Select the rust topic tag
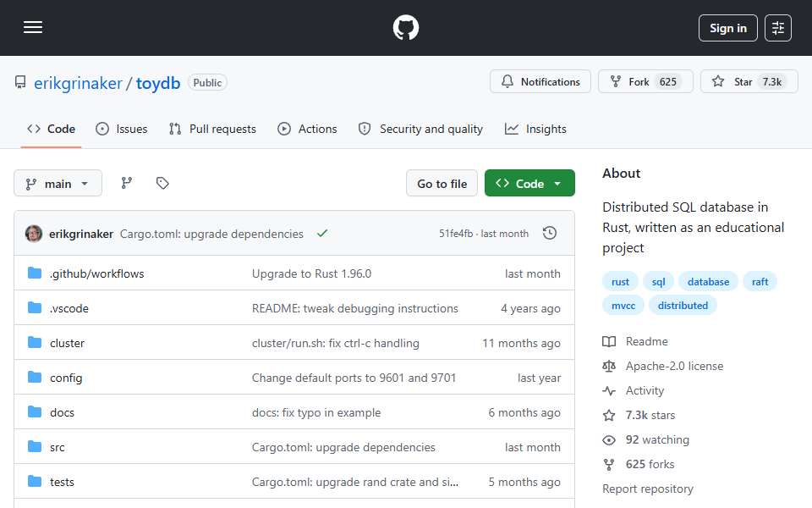The width and height of the screenshot is (812, 508). [620, 282]
